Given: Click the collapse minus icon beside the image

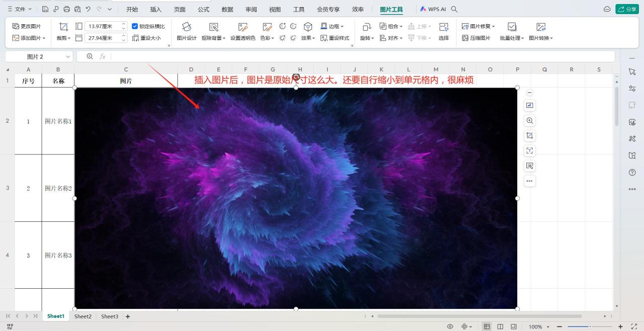Looking at the screenshot, I should coord(529,93).
